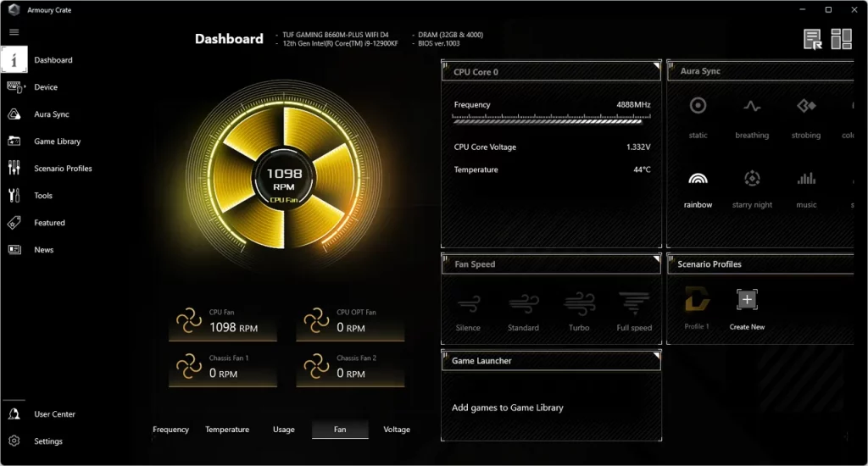Open News page
The width and height of the screenshot is (868, 466).
click(x=44, y=250)
